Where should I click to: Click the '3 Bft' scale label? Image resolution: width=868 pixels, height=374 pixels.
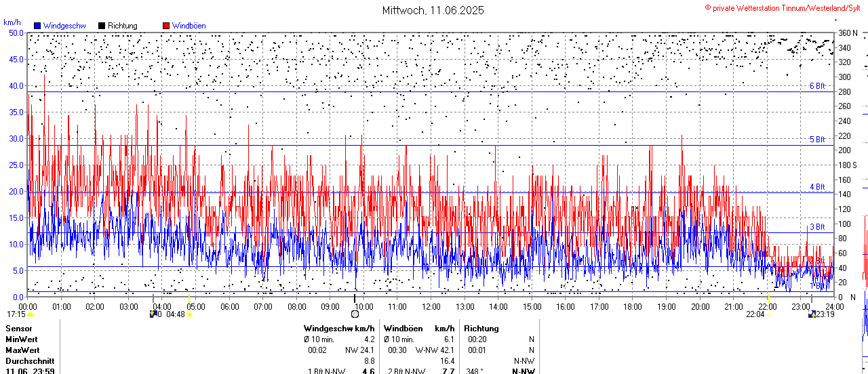817,227
